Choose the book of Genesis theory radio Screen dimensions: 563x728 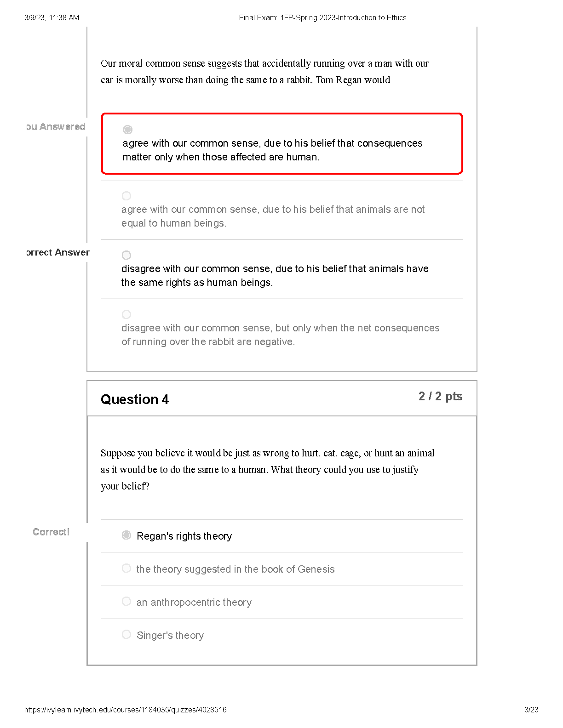coord(126,568)
